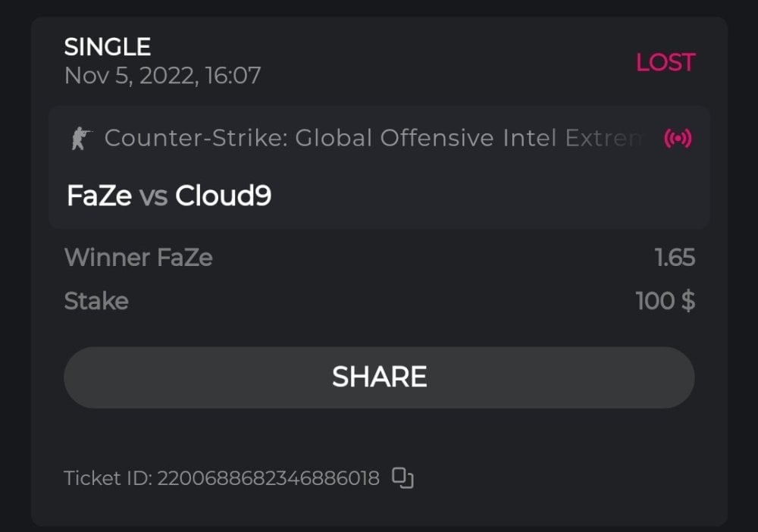Viewport: 758px width, 532px height.
Task: Select the Cloud9 team name
Action: 223,196
